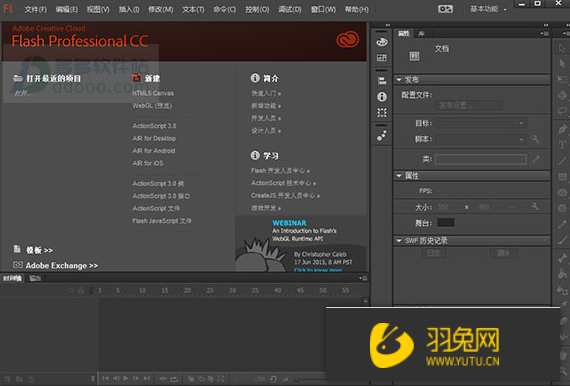This screenshot has width=570, height=386.
Task: Create a new ActionScript 3.0 document
Action: coord(154,126)
